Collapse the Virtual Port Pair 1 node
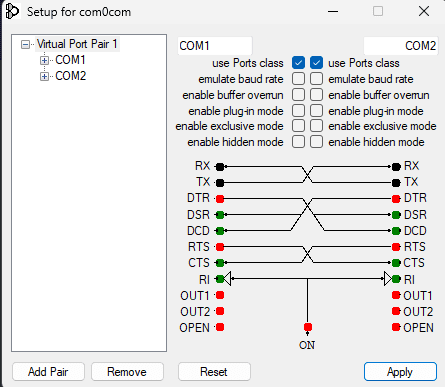 tap(25, 44)
